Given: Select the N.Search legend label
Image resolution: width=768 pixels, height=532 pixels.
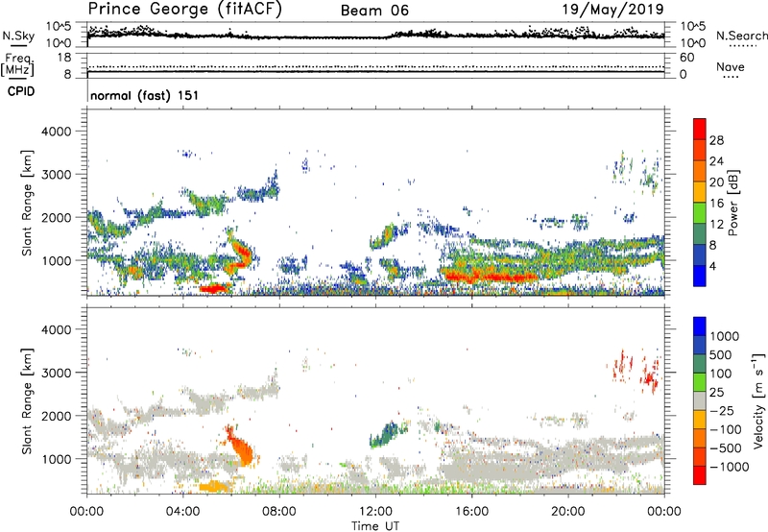Looking at the screenshot, I should click(x=741, y=36).
